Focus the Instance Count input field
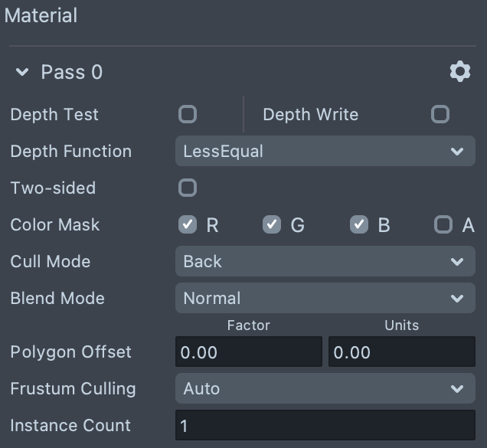487x448 pixels. (325, 426)
